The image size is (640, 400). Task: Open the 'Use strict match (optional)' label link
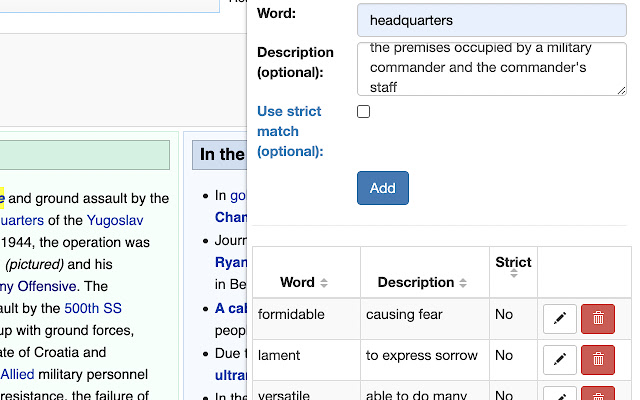[290, 131]
